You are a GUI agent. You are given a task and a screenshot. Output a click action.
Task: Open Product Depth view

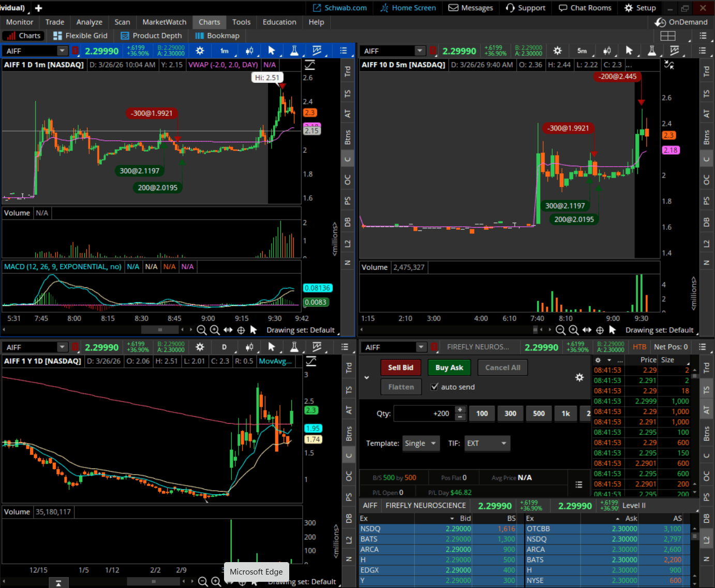(x=151, y=36)
